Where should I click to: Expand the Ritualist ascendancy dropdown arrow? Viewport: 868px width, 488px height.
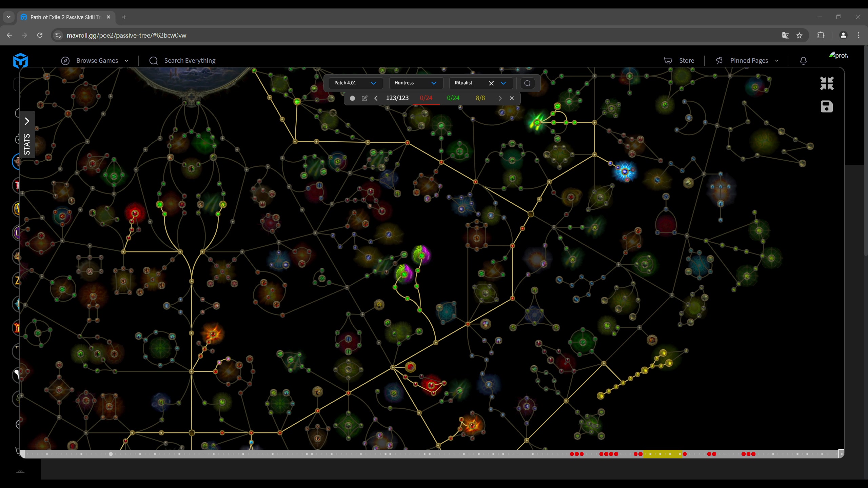pos(504,83)
